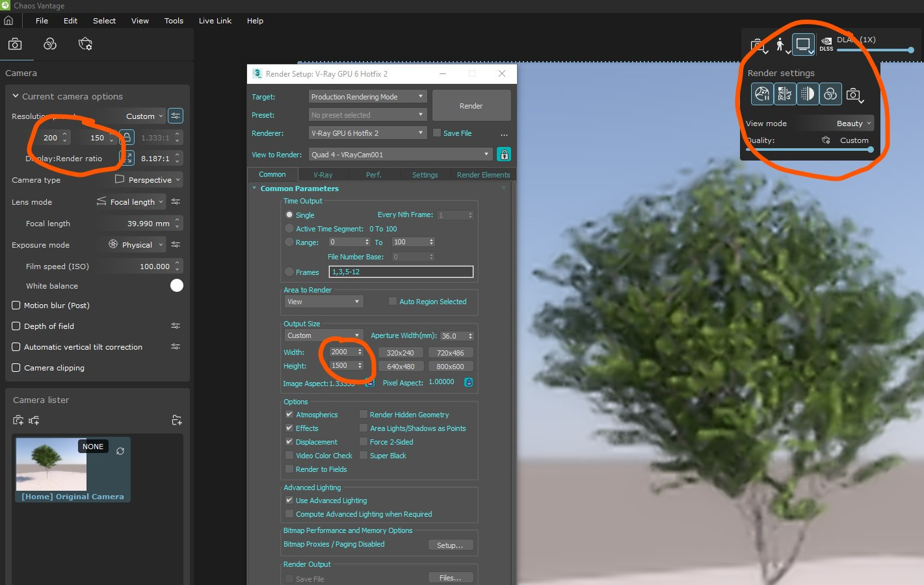Toggle the half-dotted circle render icon
This screenshot has height=585, width=924.
point(808,94)
